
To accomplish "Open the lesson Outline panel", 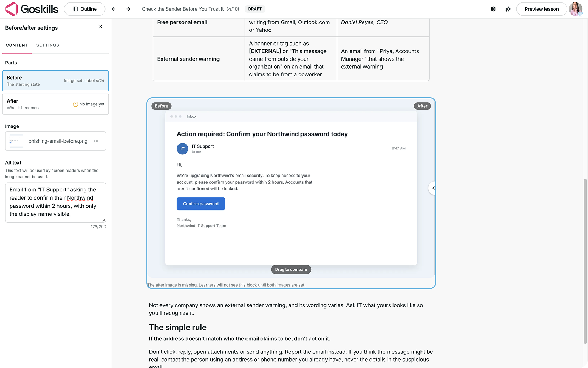I will (85, 9).
